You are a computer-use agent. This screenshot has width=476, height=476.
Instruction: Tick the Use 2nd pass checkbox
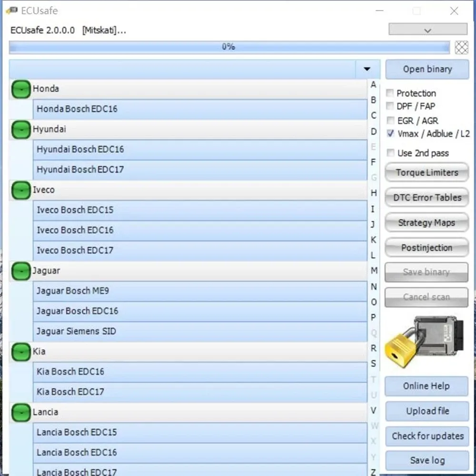pos(390,153)
